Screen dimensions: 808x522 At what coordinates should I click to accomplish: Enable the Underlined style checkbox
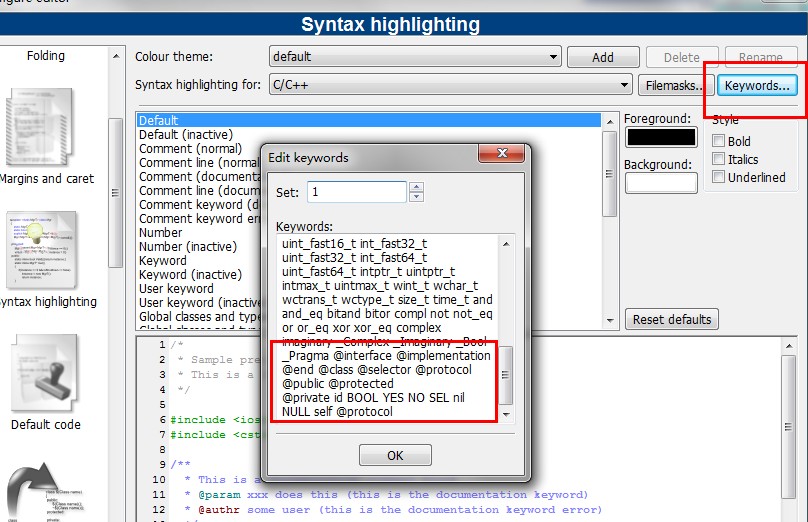[718, 177]
